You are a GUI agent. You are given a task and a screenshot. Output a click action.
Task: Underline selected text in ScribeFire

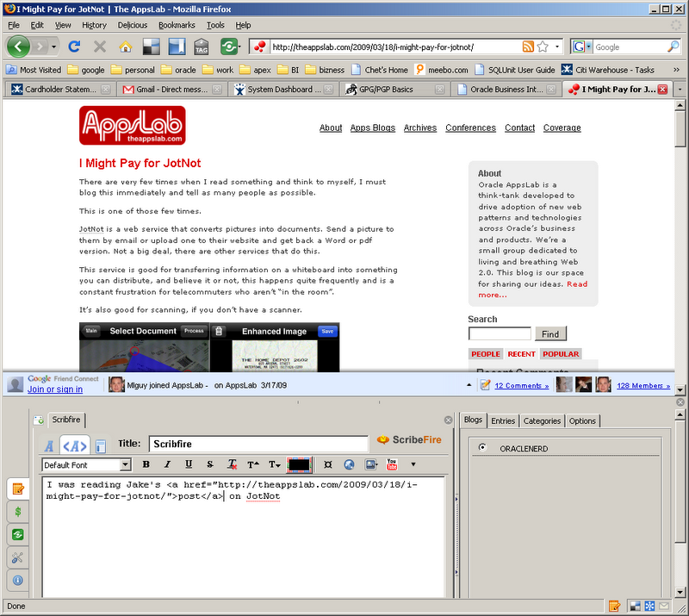pyautogui.click(x=189, y=464)
